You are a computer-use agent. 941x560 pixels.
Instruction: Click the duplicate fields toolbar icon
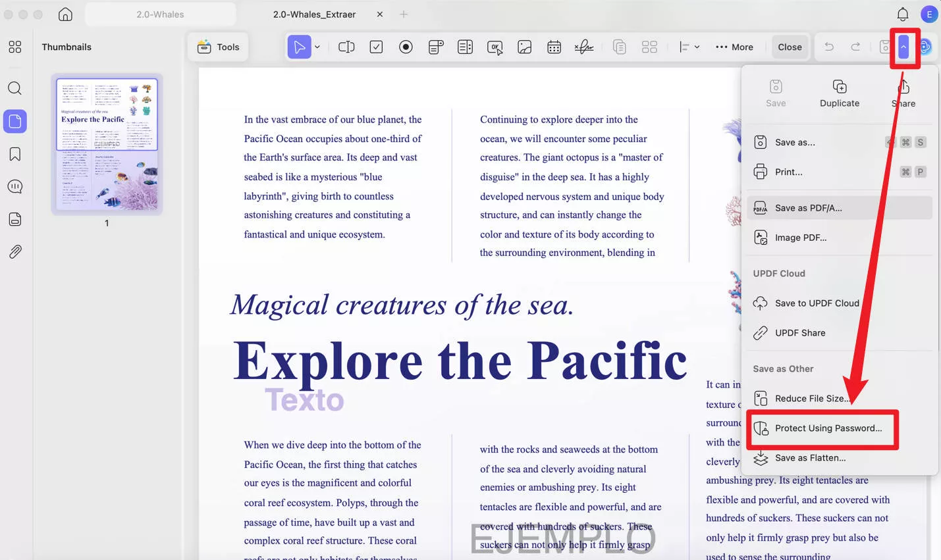(619, 47)
